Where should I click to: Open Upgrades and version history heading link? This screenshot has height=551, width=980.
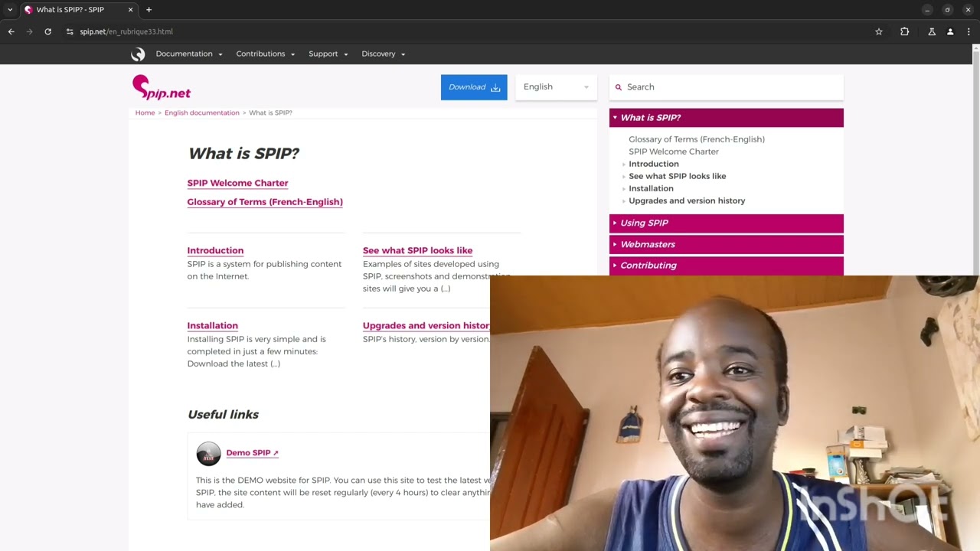coord(426,325)
